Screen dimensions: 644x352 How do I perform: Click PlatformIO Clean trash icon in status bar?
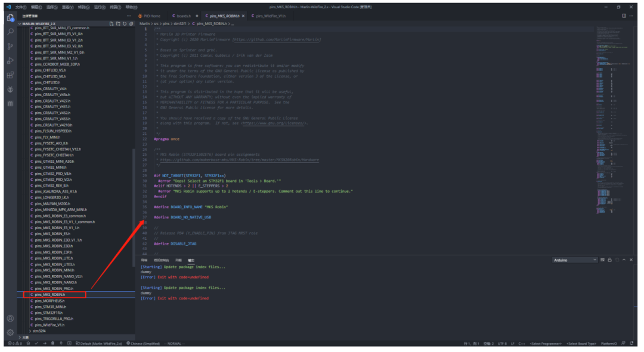pos(52,344)
